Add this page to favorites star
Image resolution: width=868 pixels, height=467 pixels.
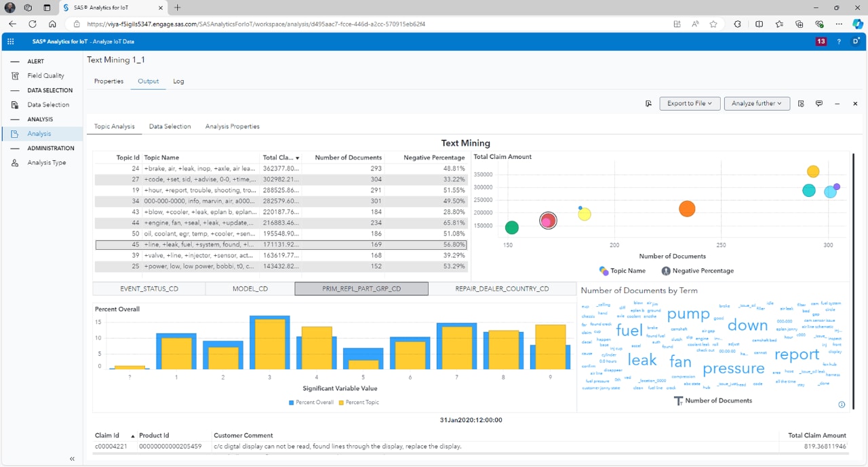pos(713,24)
